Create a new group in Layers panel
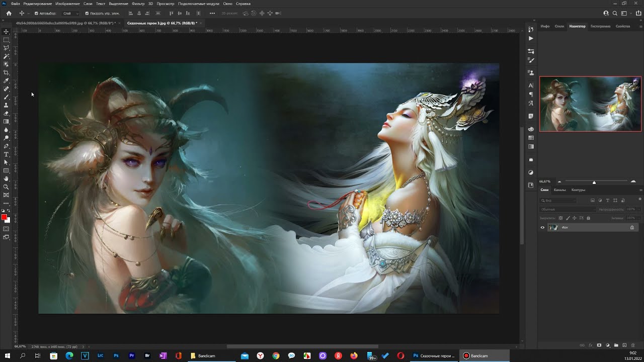Screen dimensions: 644x362 [616, 345]
